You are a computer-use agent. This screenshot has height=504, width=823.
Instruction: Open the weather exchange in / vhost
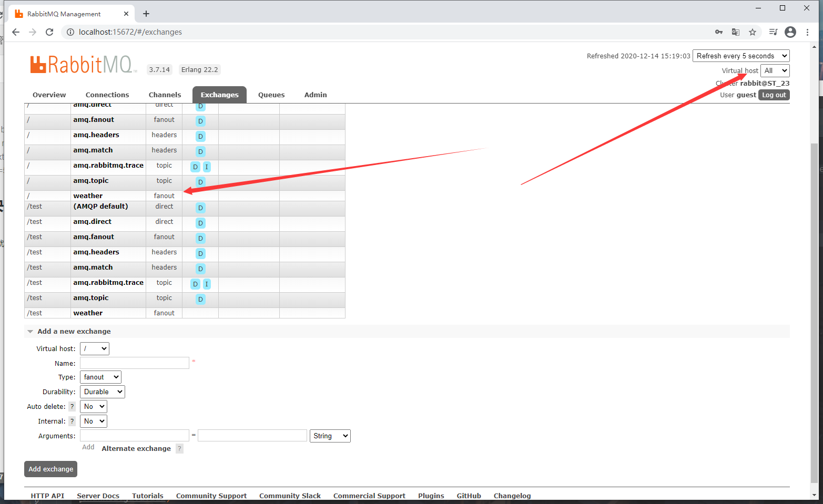click(88, 196)
